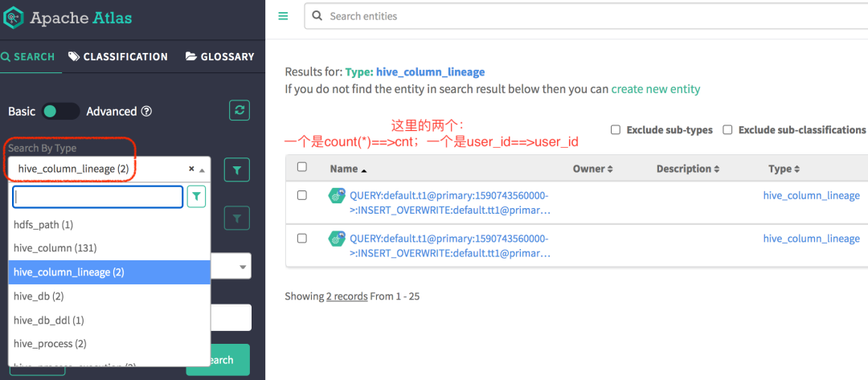The image size is (868, 380).
Task: Open Advanced search help question icon
Action: pyautogui.click(x=146, y=111)
